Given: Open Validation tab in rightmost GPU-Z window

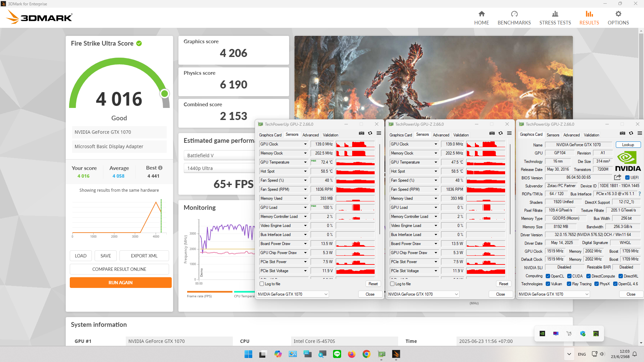Looking at the screenshot, I should pyautogui.click(x=591, y=135).
